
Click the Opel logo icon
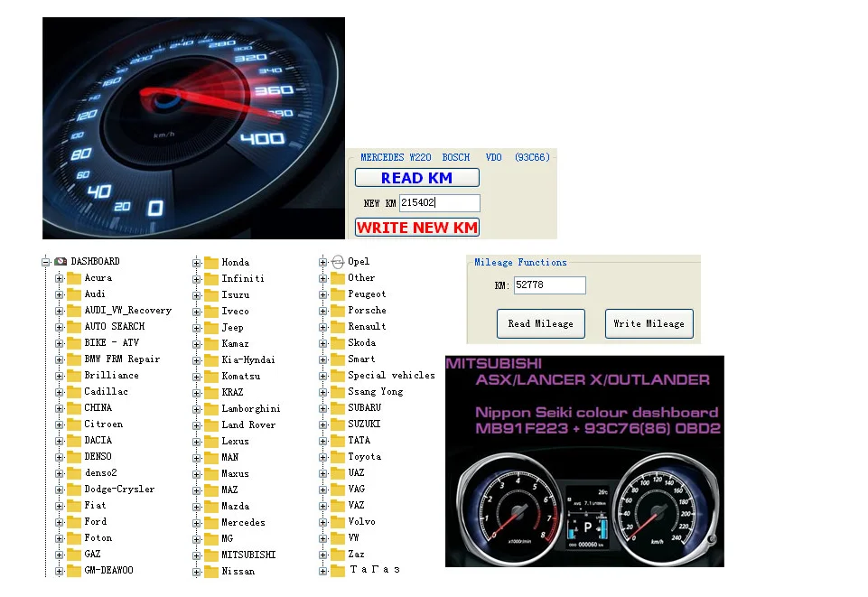(338, 262)
